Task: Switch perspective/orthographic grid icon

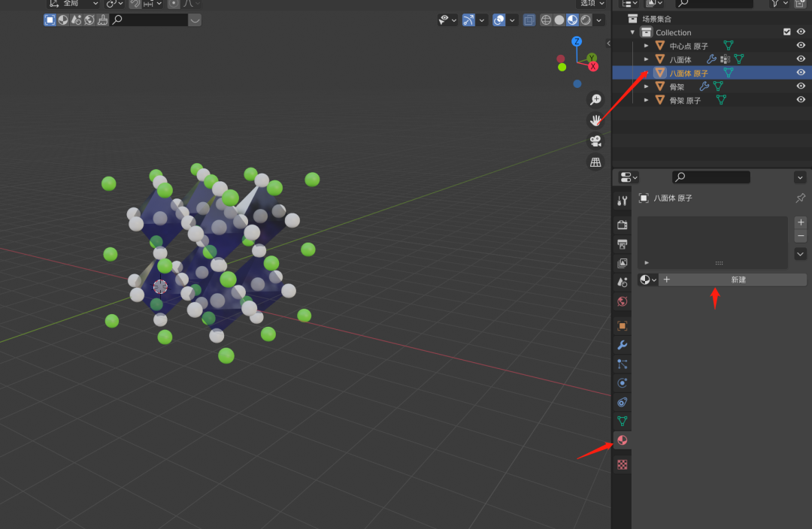Action: [595, 162]
